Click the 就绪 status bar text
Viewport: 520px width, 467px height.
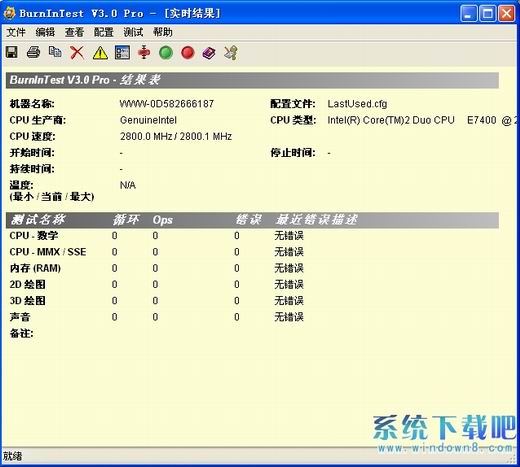[x=13, y=456]
